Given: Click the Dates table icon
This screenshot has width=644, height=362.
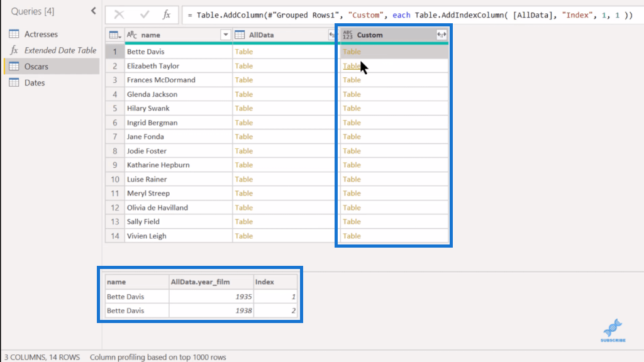Looking at the screenshot, I should coord(14,82).
